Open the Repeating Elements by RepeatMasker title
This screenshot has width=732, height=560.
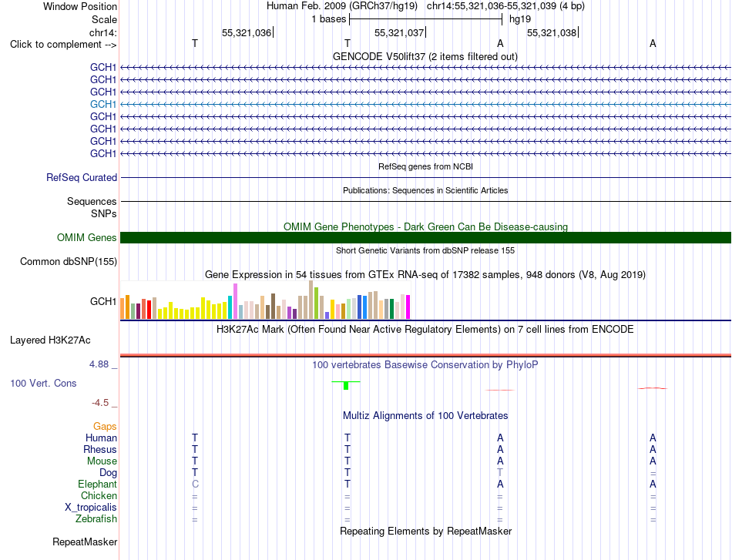[425, 531]
